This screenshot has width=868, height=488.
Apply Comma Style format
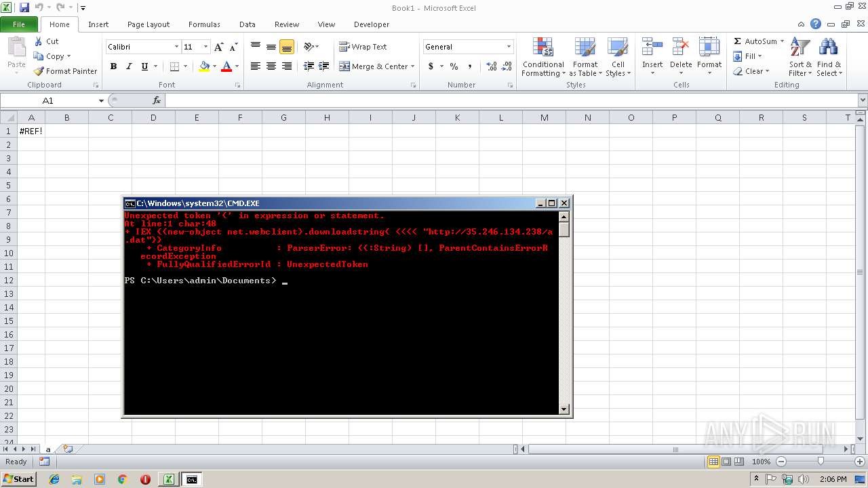click(x=470, y=66)
